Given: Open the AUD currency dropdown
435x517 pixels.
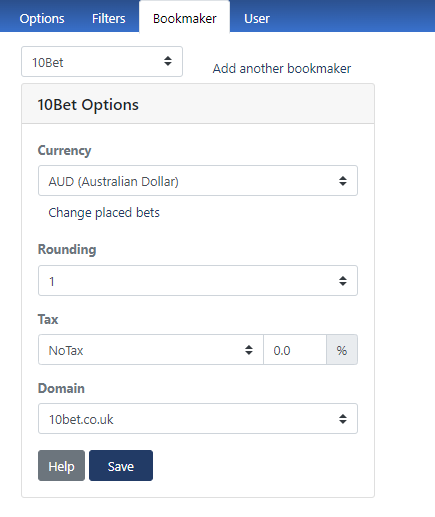Looking at the screenshot, I should 198,181.
